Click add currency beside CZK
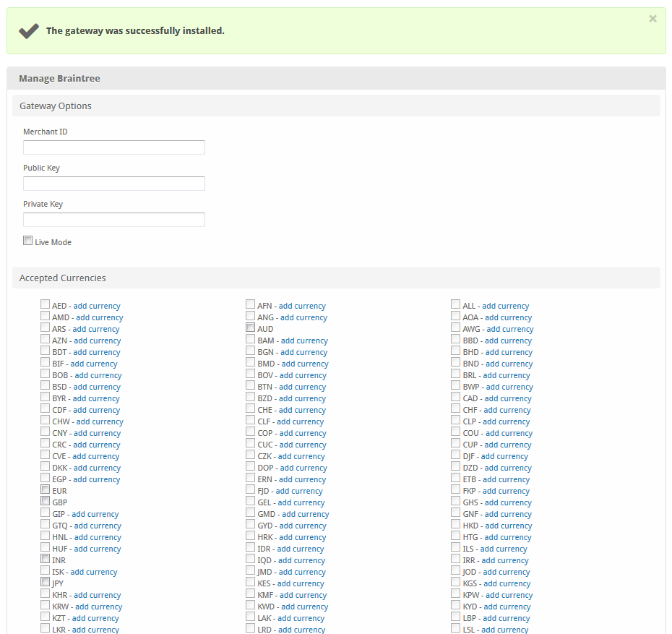 301,456
